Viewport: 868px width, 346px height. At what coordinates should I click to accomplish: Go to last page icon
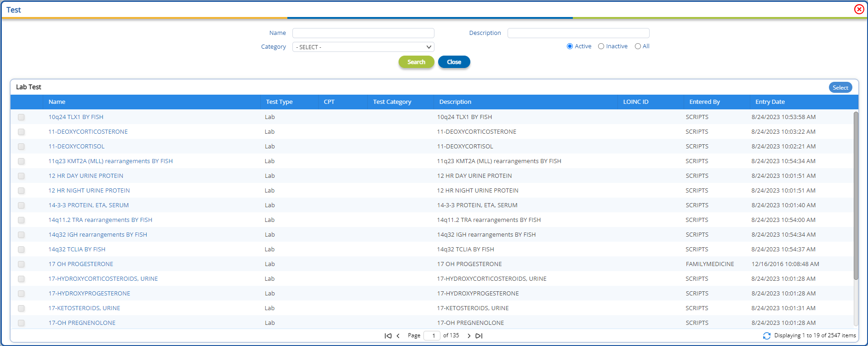coord(479,336)
